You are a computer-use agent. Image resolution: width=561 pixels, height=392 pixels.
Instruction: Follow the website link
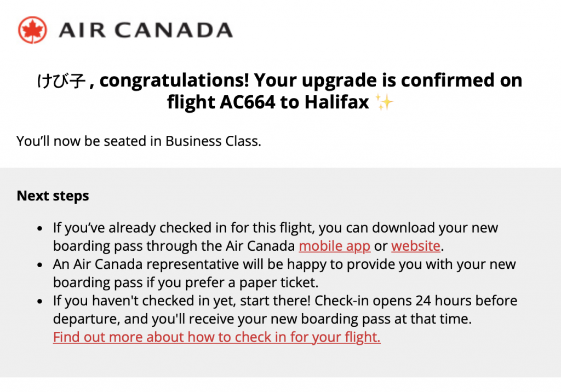pyautogui.click(x=415, y=246)
